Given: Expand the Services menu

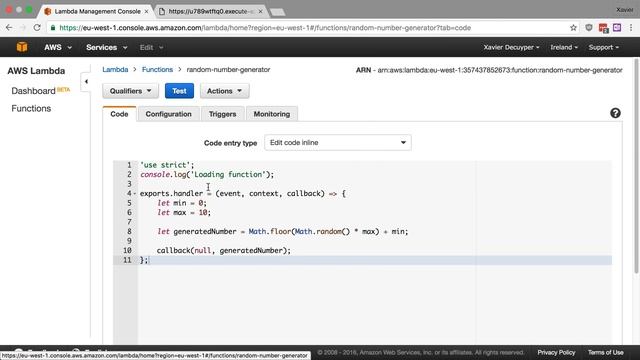Looking at the screenshot, I should point(107,47).
